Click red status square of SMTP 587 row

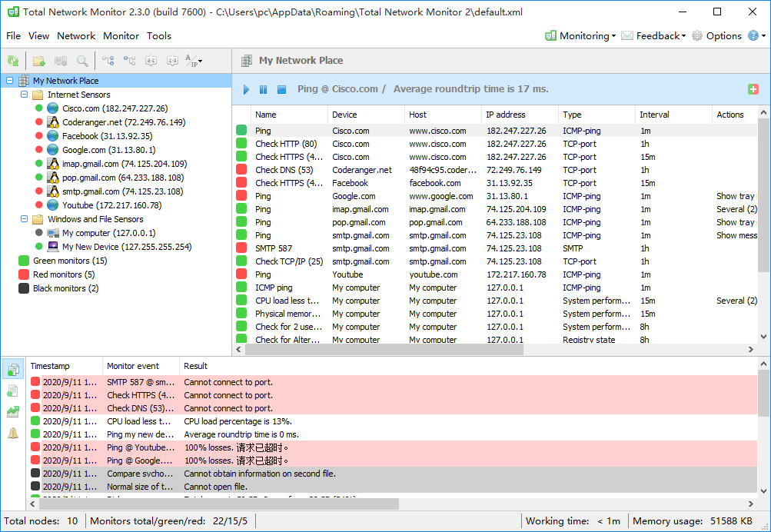241,248
